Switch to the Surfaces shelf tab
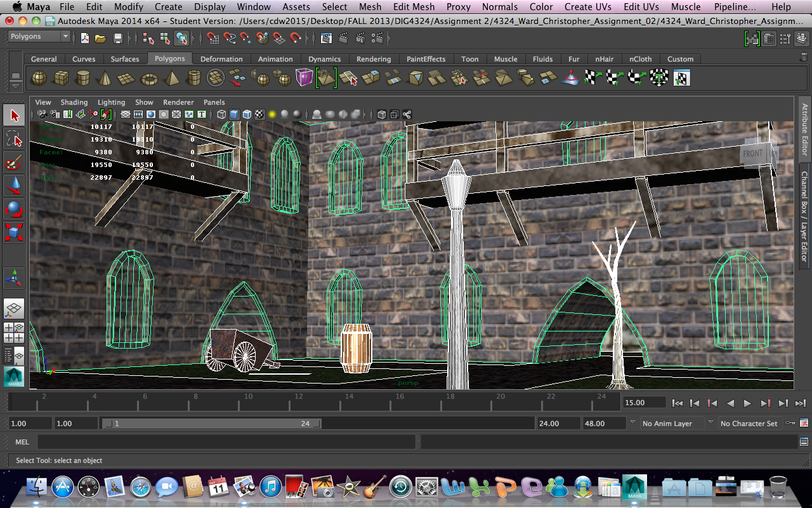This screenshot has width=812, height=508. (125, 59)
